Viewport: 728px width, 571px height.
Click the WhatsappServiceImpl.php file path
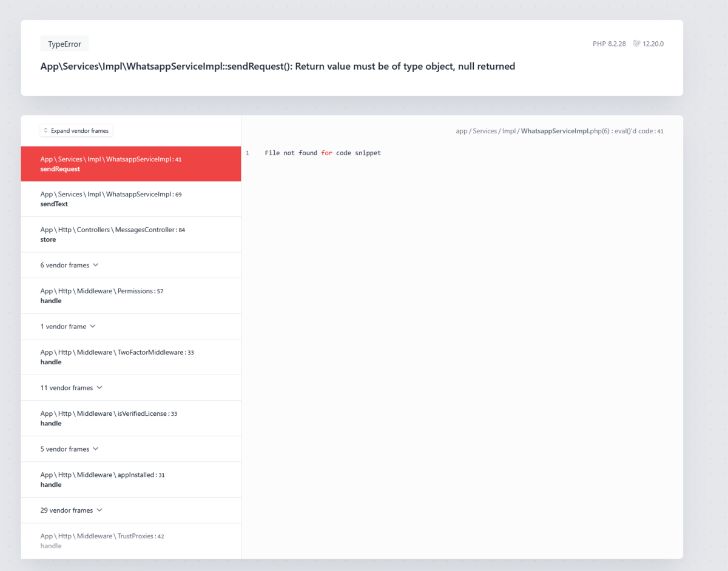tap(559, 131)
